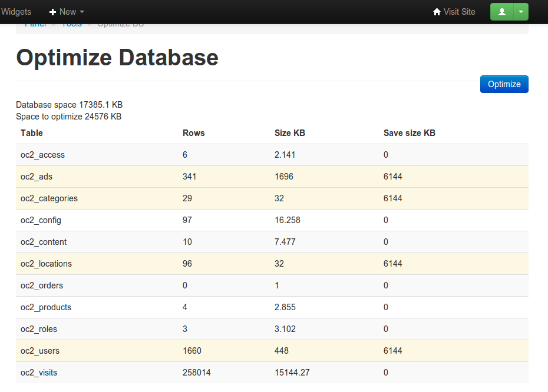Viewport: 548px width, 392px height.
Task: Click the Save size KB column header
Action: click(409, 133)
